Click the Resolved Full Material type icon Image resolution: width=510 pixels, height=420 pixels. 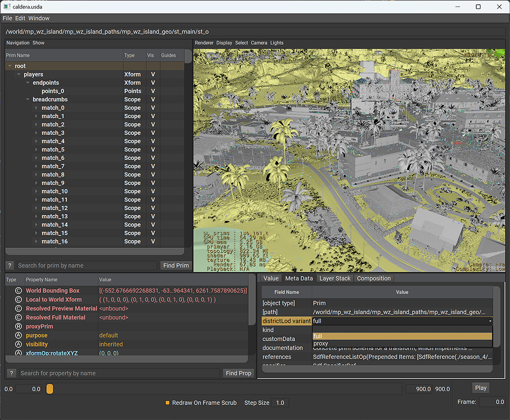[x=18, y=318]
